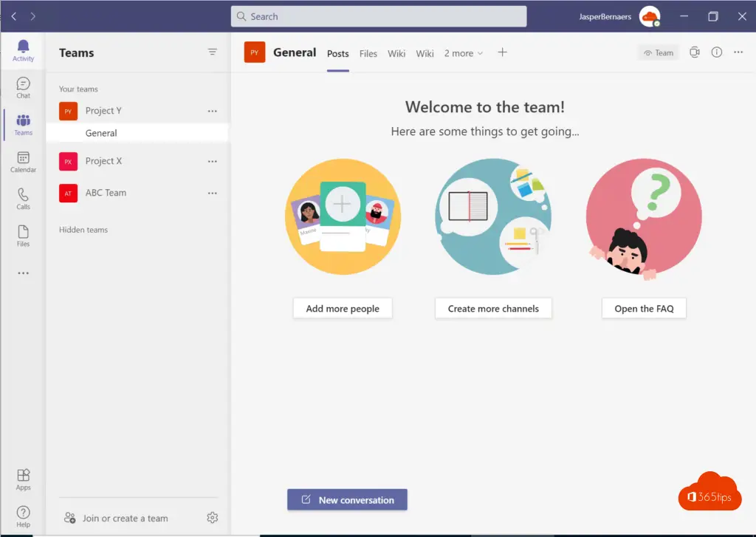Click the Add more people button
Image resolution: width=756 pixels, height=537 pixels.
(x=343, y=309)
